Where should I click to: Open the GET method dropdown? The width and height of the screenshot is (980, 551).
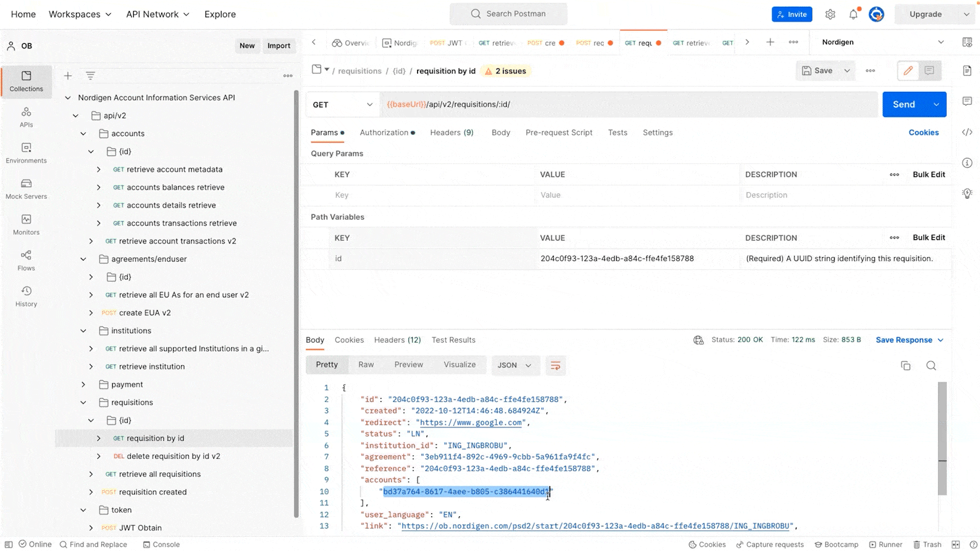(342, 105)
